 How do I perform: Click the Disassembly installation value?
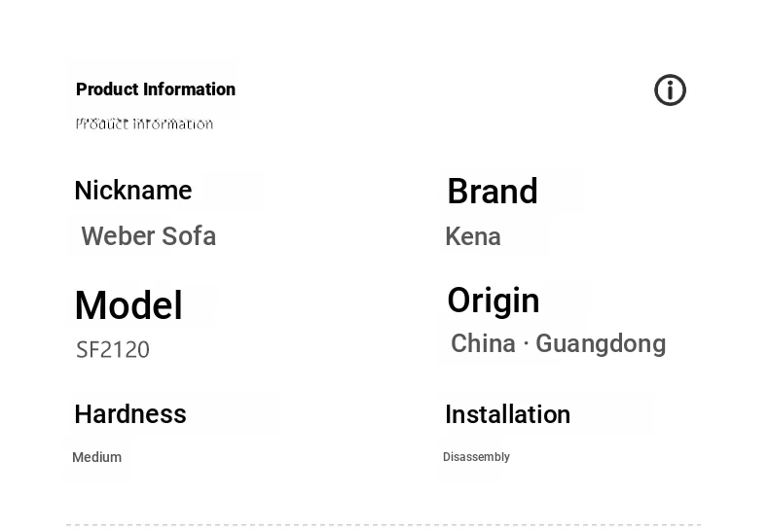476,457
